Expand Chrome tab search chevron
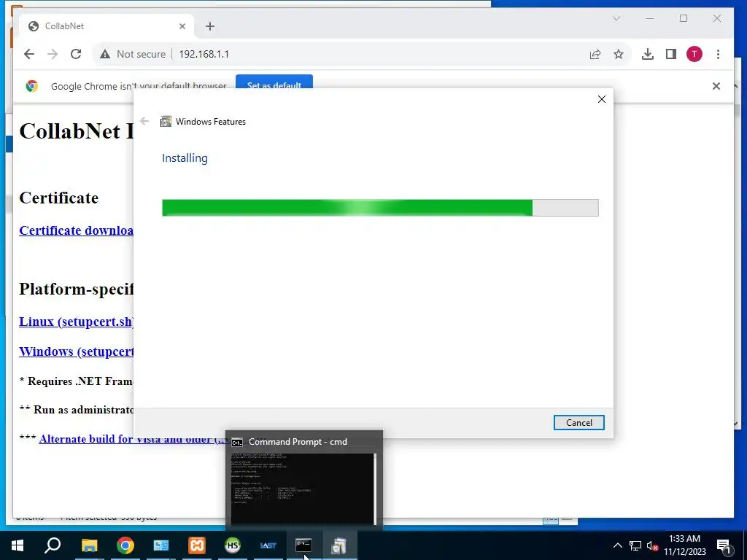Screen dimensions: 747x560 [616, 18]
